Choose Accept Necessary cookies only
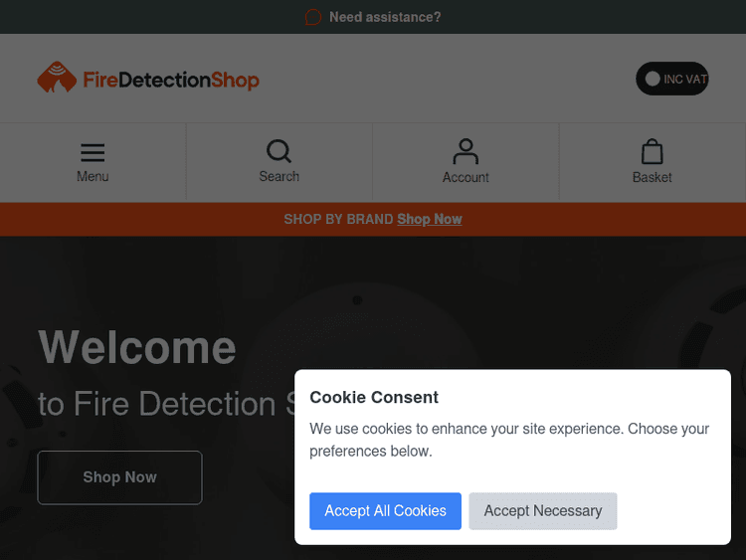This screenshot has height=560, width=746. tap(543, 511)
